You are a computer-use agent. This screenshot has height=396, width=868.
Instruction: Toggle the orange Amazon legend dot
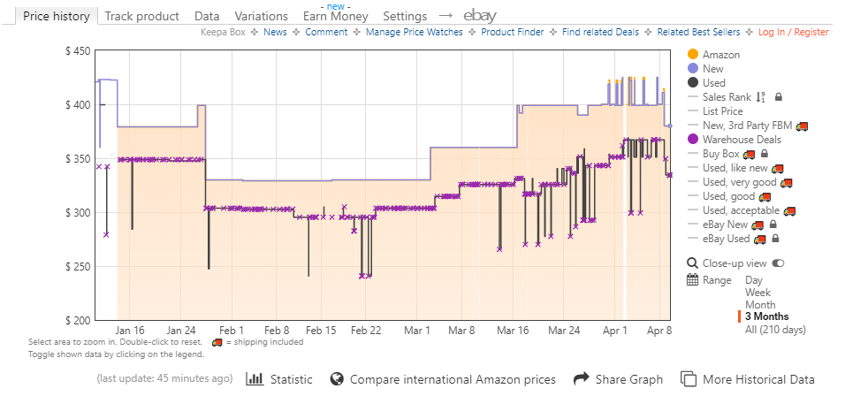[692, 54]
